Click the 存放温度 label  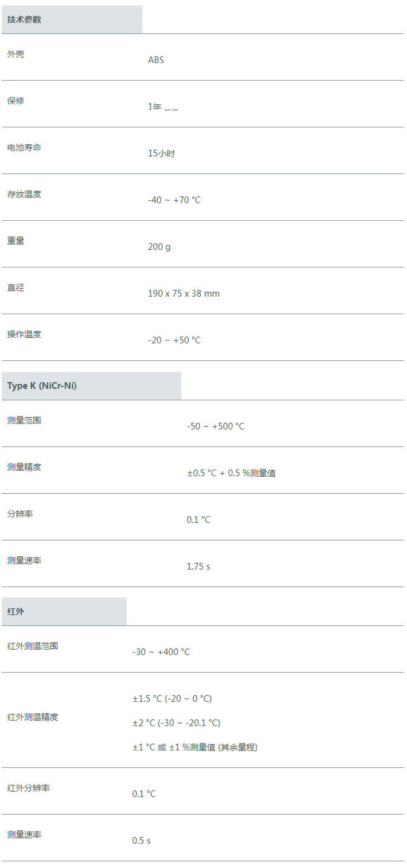click(x=24, y=194)
